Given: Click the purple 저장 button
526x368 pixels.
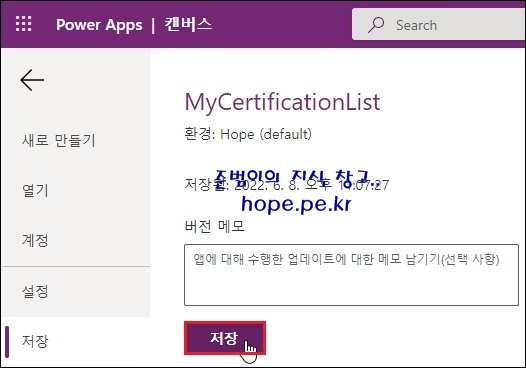Looking at the screenshot, I should [x=225, y=338].
